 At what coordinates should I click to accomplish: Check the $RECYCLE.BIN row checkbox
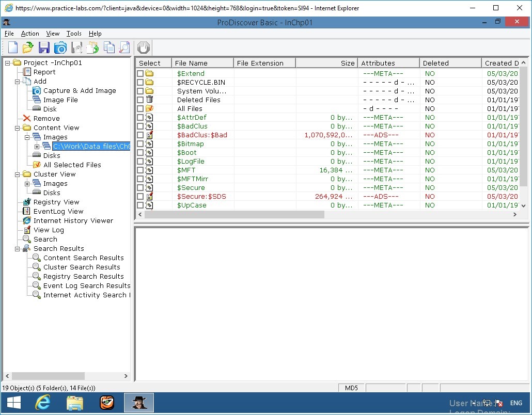click(x=140, y=82)
